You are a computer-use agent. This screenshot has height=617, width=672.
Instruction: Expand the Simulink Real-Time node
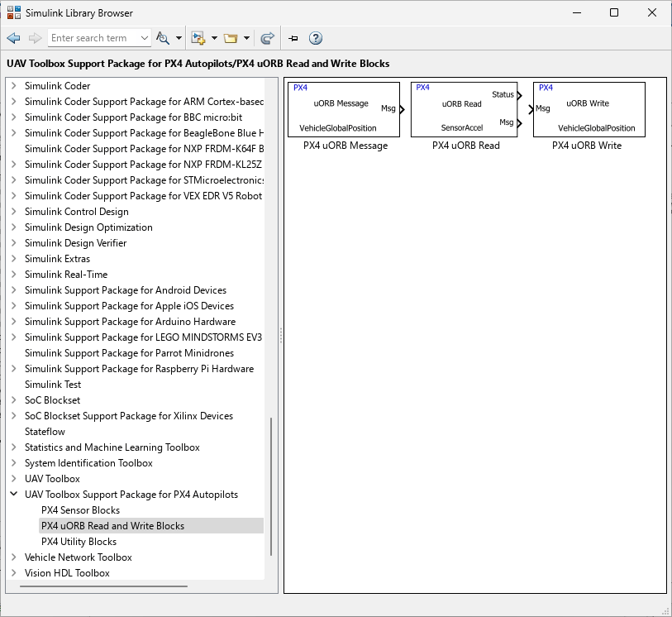pos(14,275)
